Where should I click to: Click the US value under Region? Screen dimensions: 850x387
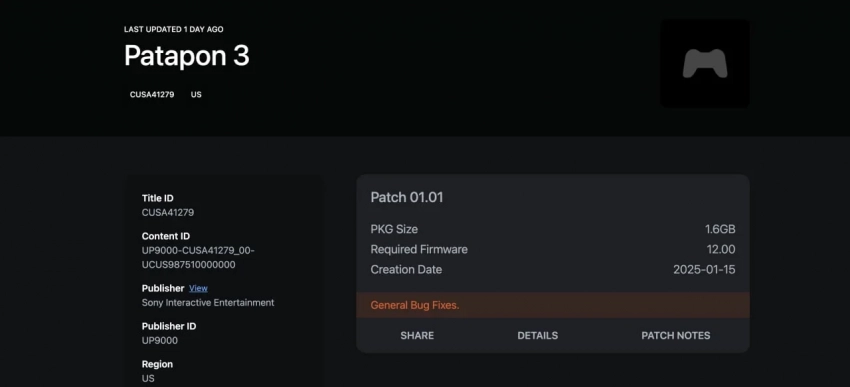coord(148,378)
